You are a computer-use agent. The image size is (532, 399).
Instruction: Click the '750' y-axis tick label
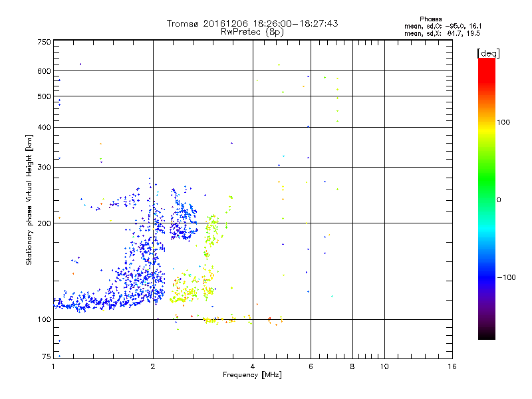click(x=44, y=42)
